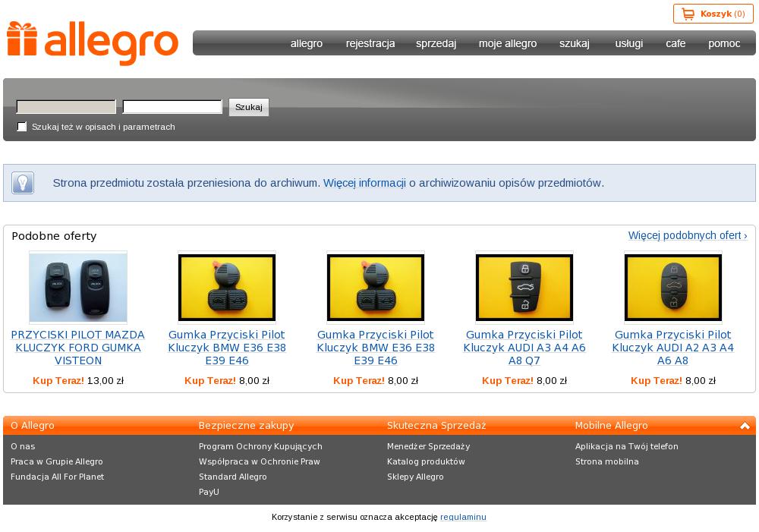The width and height of the screenshot is (759, 532).
Task: Open Aplikacja na Twój telefon link
Action: [x=627, y=446]
